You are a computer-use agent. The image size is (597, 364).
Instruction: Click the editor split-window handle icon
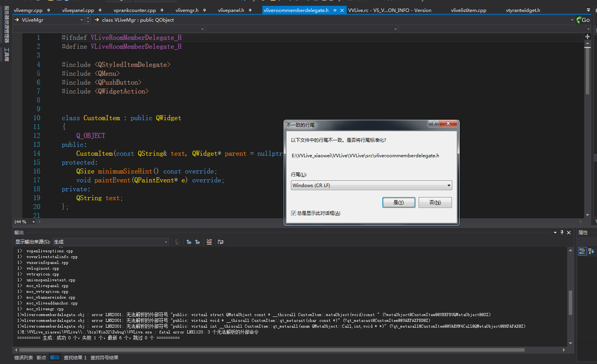(587, 36)
